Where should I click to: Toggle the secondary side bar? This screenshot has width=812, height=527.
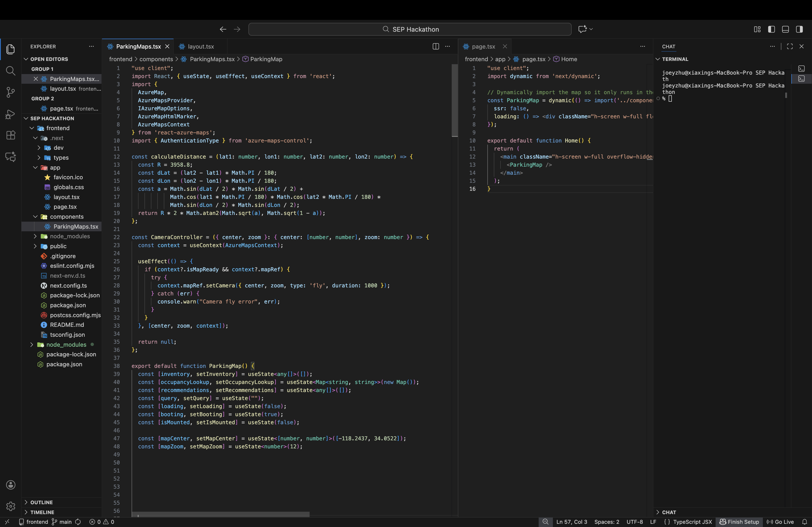pyautogui.click(x=799, y=29)
